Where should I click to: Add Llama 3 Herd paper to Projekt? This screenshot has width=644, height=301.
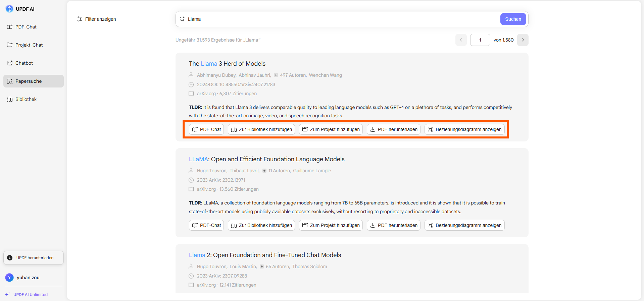pyautogui.click(x=331, y=129)
